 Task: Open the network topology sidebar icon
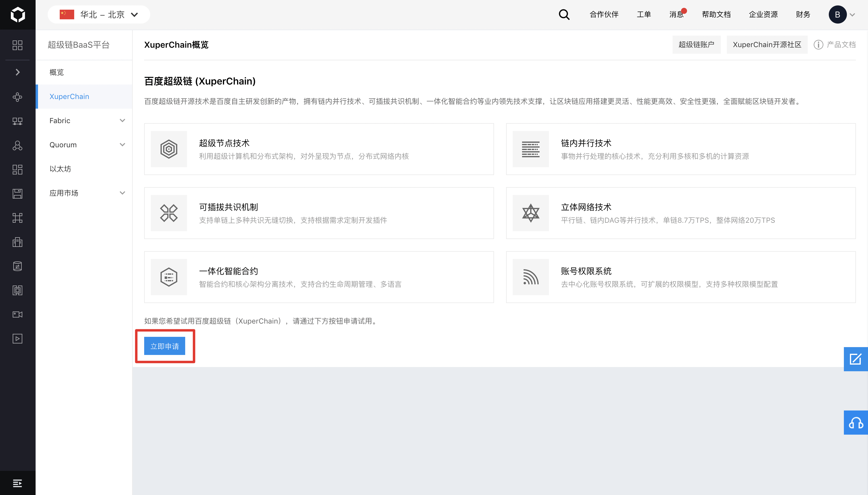pos(17,218)
